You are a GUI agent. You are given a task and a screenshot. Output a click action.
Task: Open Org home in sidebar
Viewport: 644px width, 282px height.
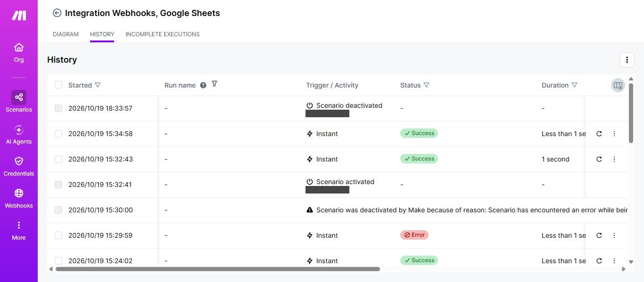pyautogui.click(x=19, y=53)
